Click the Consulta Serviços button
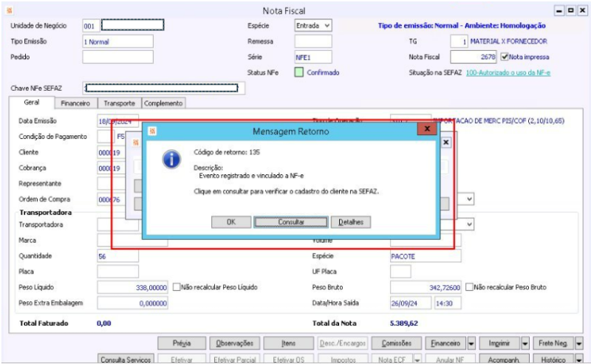This screenshot has width=591, height=364. click(x=126, y=360)
